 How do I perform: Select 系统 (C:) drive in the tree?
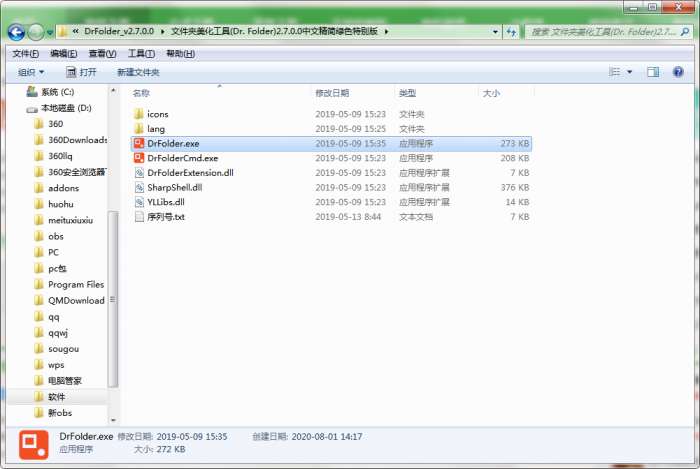50,92
